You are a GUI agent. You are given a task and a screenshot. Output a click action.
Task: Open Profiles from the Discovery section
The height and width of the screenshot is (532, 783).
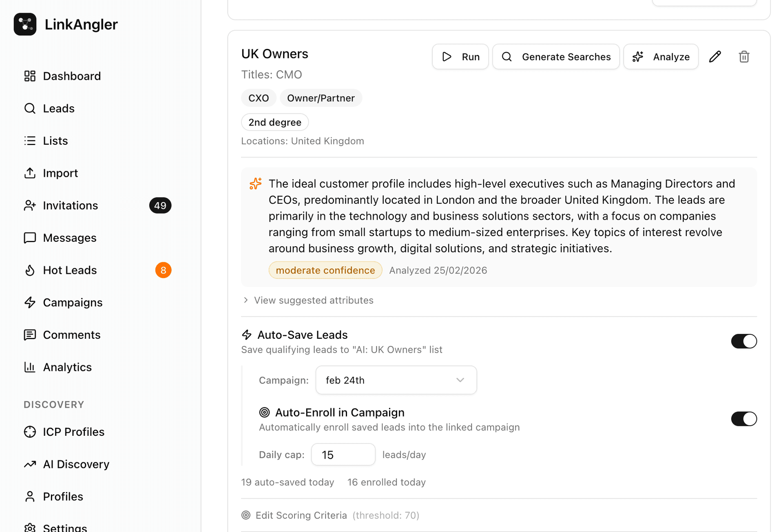click(x=30, y=496)
